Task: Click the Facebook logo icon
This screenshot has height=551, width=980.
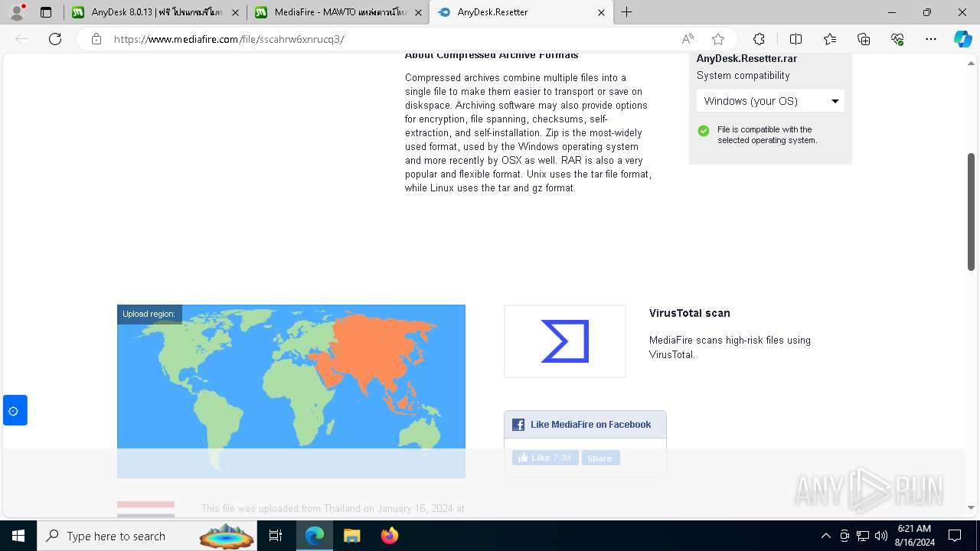Action: click(518, 425)
